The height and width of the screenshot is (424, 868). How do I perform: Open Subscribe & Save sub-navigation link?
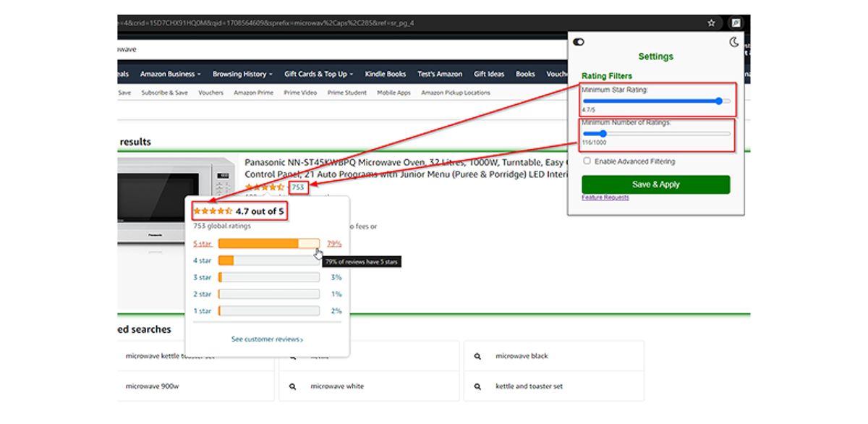(164, 93)
